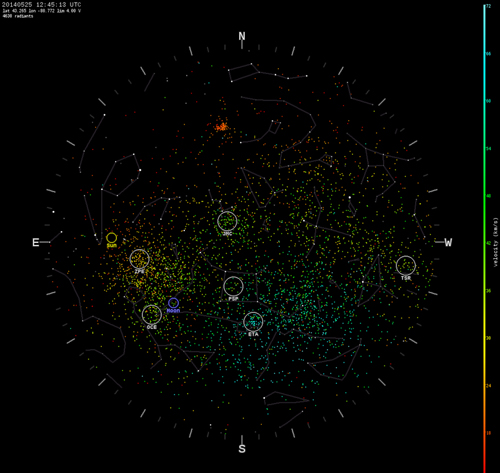Click the ZPE radiant circle
The height and width of the screenshot is (473, 500).
(139, 259)
